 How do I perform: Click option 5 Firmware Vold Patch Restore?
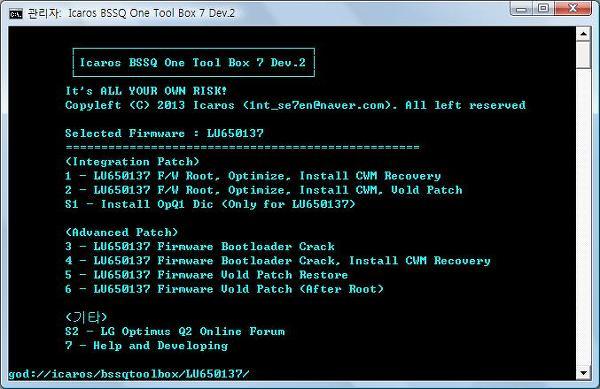point(207,275)
